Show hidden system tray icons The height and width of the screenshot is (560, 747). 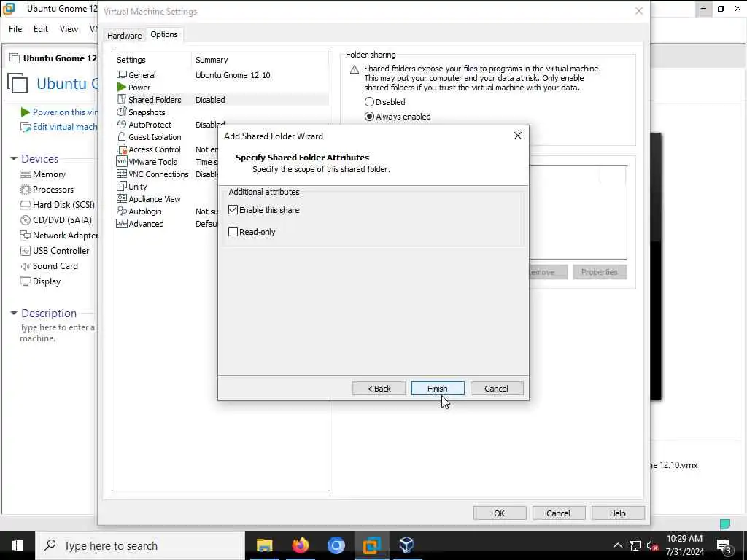click(617, 546)
